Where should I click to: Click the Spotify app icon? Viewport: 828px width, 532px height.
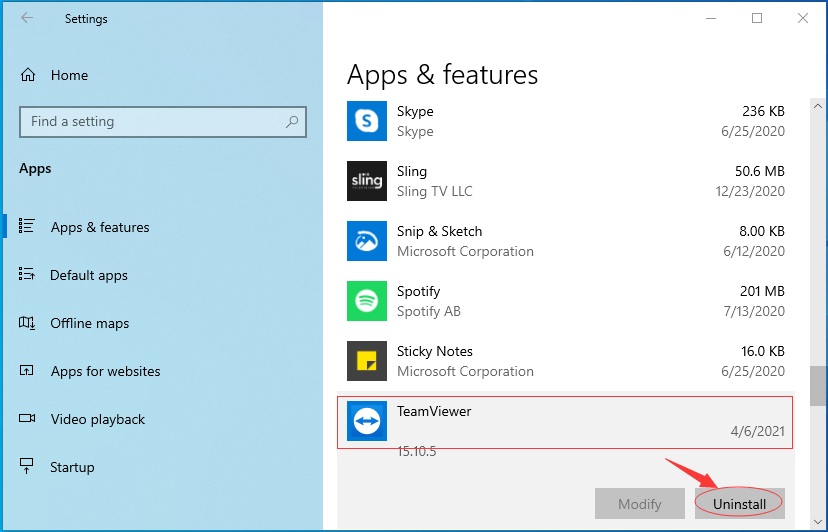tap(366, 301)
